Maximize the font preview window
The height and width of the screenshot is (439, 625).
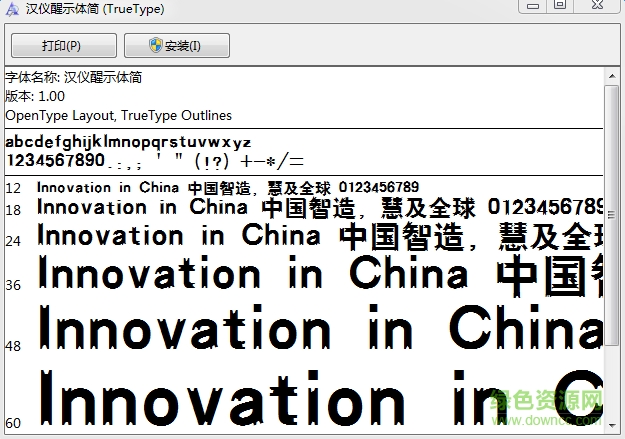point(560,6)
